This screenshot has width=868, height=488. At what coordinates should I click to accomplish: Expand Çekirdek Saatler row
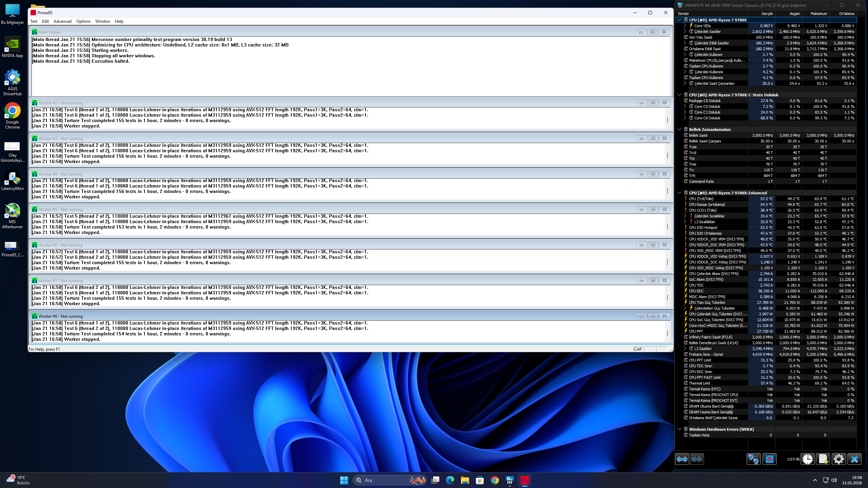point(685,32)
